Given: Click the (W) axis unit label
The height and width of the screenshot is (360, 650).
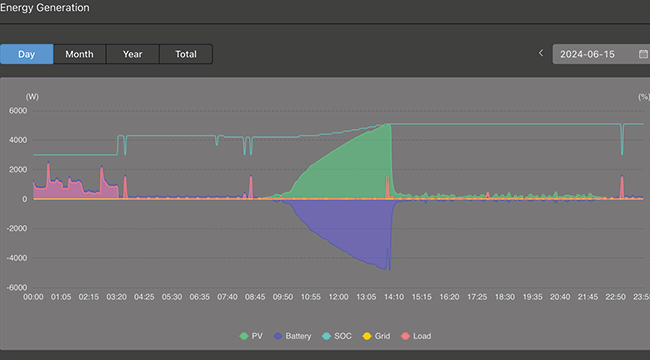Looking at the screenshot, I should pyautogui.click(x=32, y=97).
